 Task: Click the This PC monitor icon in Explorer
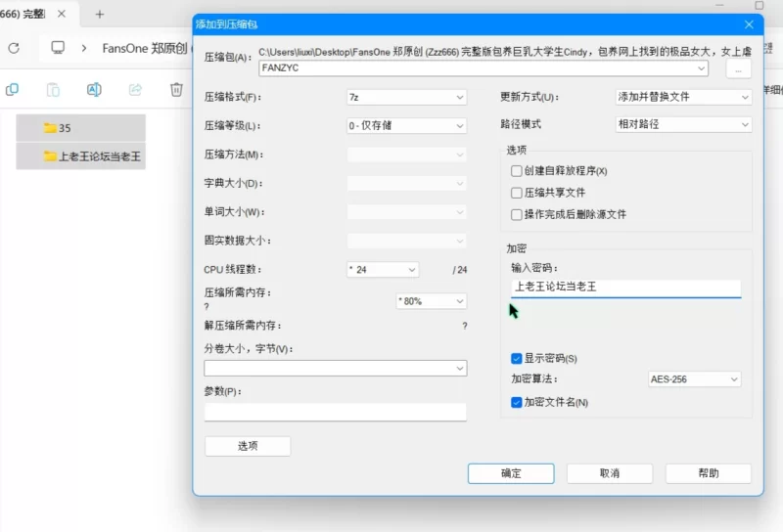tap(58, 48)
